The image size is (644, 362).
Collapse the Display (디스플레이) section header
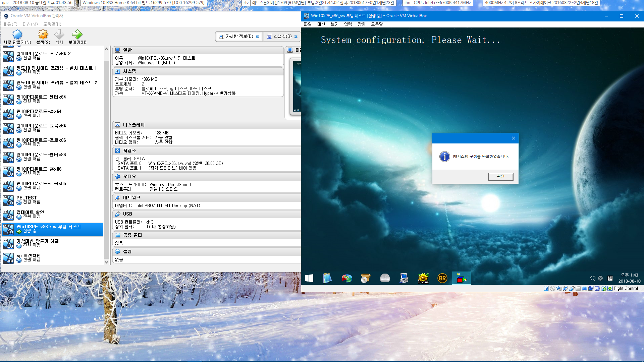(206, 125)
